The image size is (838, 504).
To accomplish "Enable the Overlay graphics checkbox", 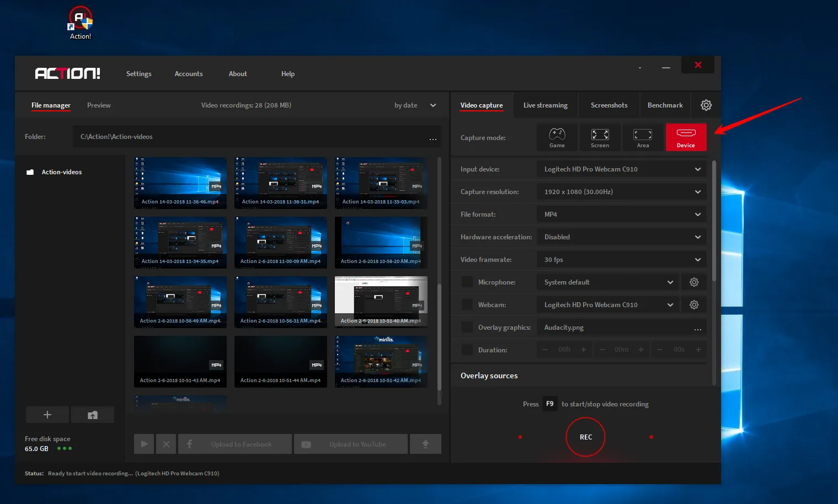I will 467,327.
